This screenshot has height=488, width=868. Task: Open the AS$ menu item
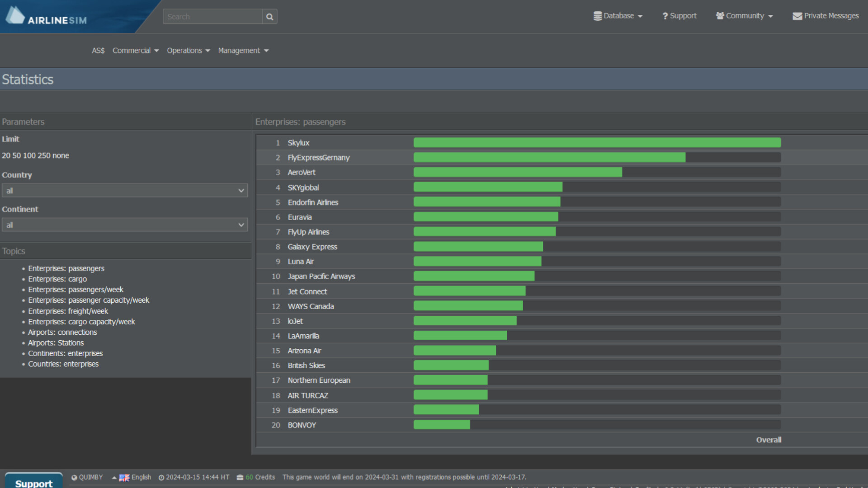(98, 50)
